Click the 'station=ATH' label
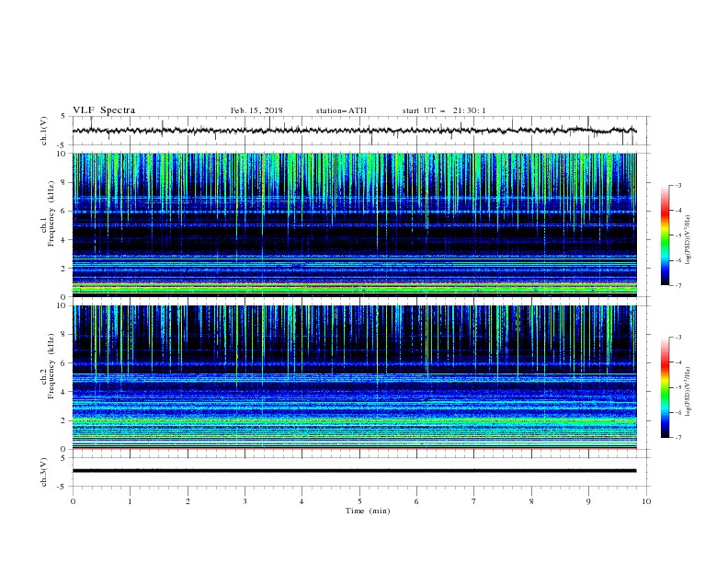The width and height of the screenshot is (728, 563). 341,110
